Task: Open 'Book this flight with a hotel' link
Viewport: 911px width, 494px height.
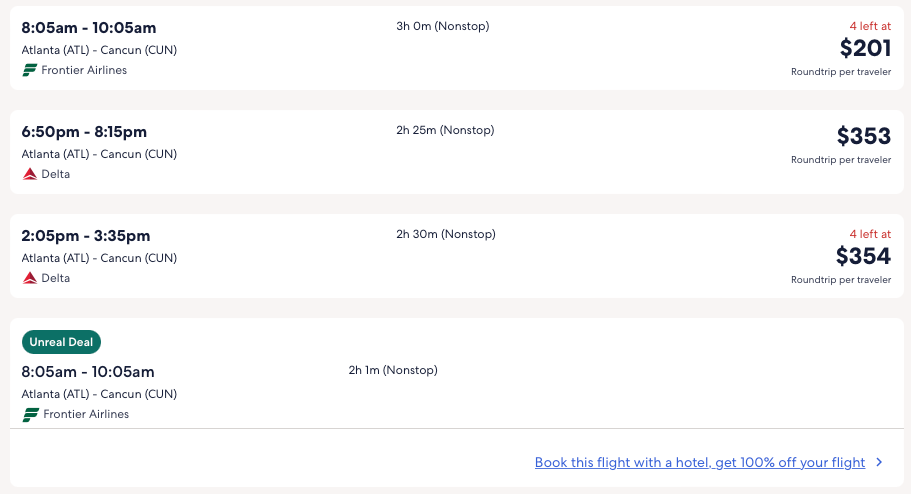Action: click(x=699, y=462)
